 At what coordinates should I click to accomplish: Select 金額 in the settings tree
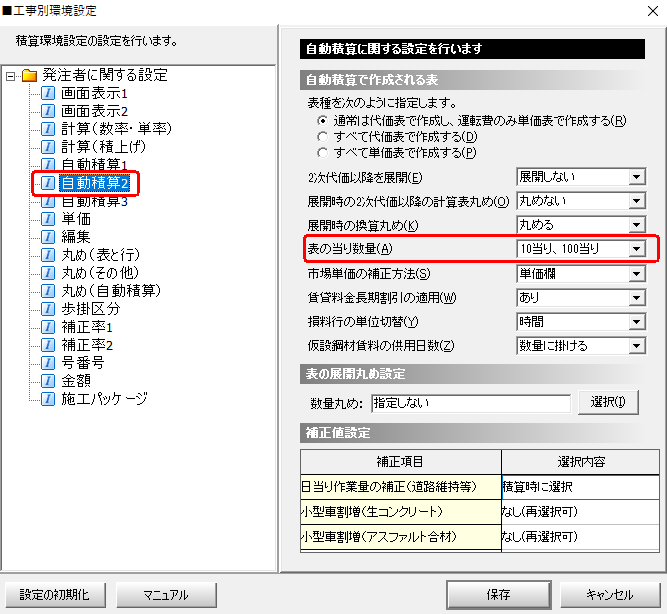[76, 381]
